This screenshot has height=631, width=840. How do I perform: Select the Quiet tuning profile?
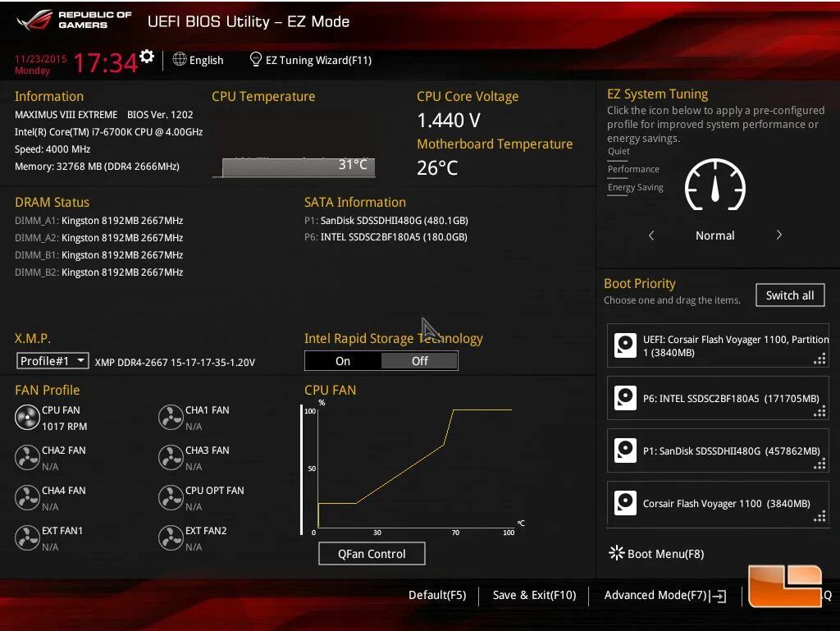(619, 152)
